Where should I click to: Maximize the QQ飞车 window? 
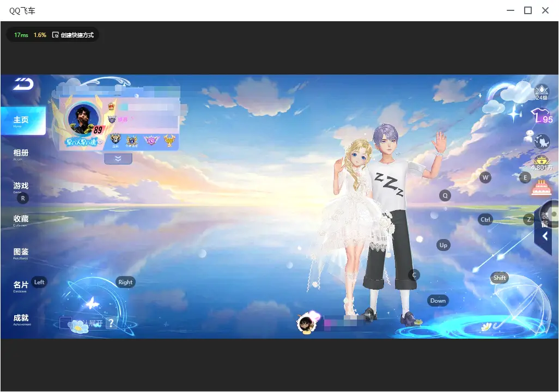click(528, 11)
